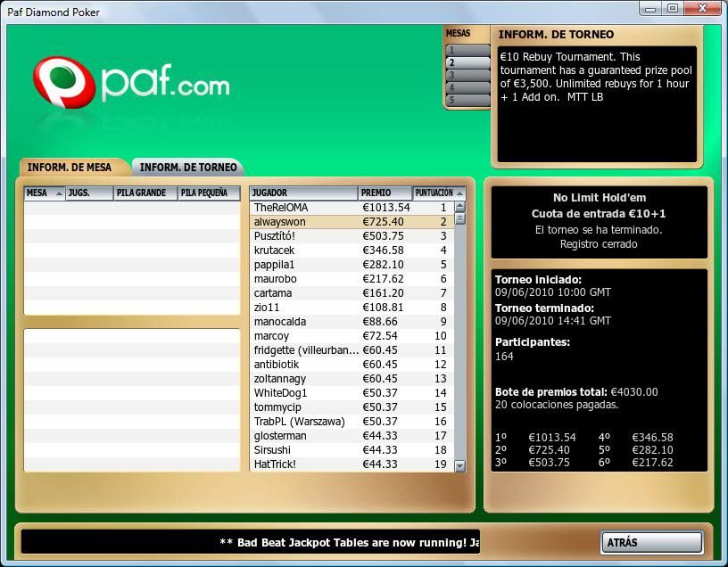Select player manocalda in the list
The width and height of the screenshot is (728, 567).
[x=352, y=322]
